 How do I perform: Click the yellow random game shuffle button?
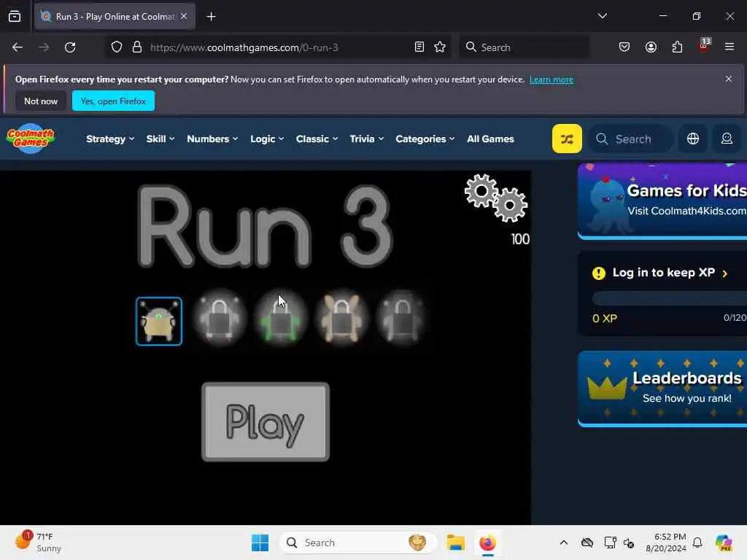click(567, 139)
